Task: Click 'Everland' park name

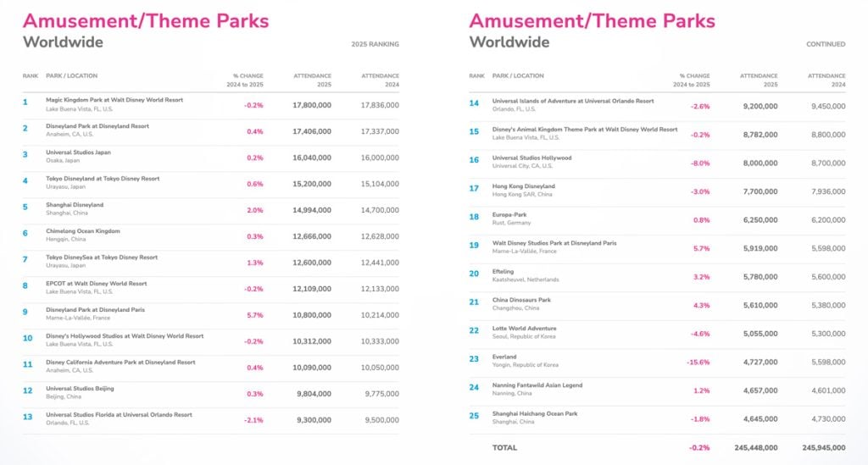Action: click(504, 357)
